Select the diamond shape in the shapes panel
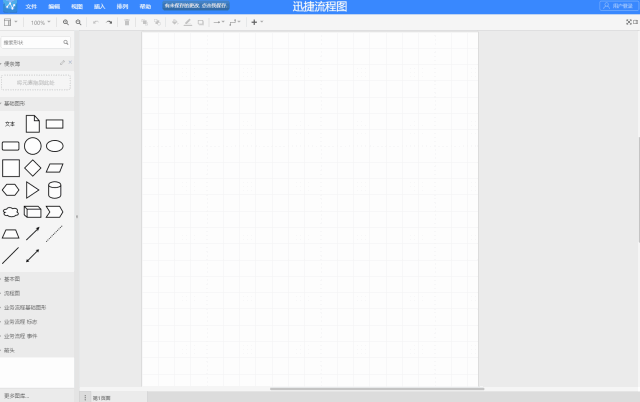 [x=33, y=168]
